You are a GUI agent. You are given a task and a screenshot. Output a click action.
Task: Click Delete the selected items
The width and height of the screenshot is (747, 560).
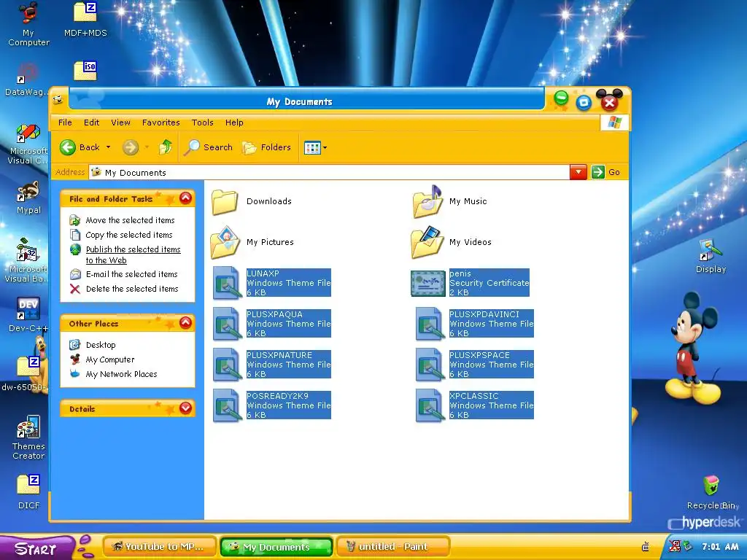[x=132, y=289]
